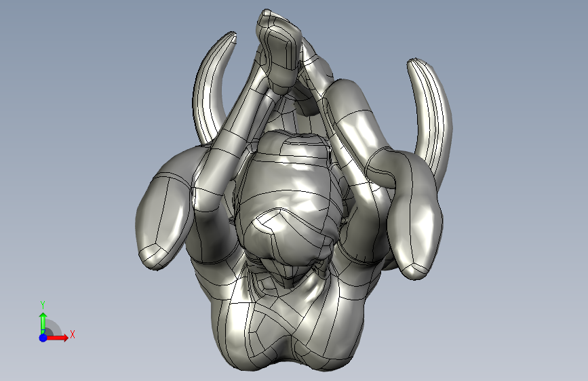
Task: Click the blue Z axis dot at triad origin
Action: (43, 338)
